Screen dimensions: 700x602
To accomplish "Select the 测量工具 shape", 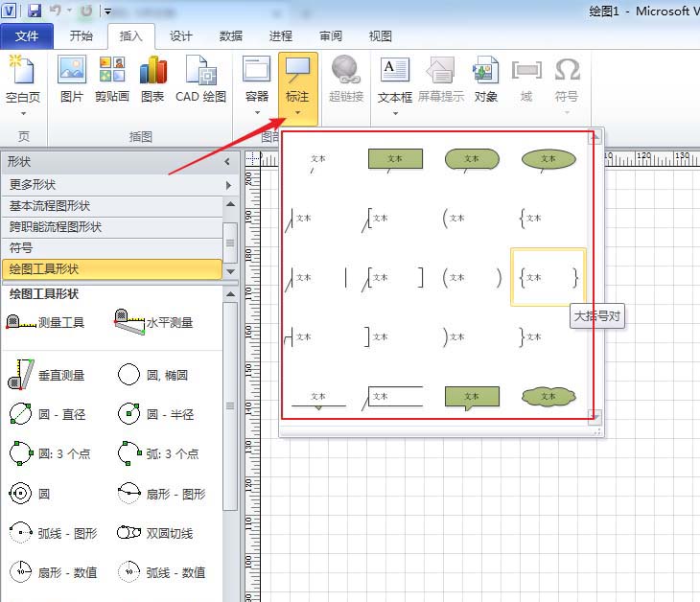I will [46, 322].
